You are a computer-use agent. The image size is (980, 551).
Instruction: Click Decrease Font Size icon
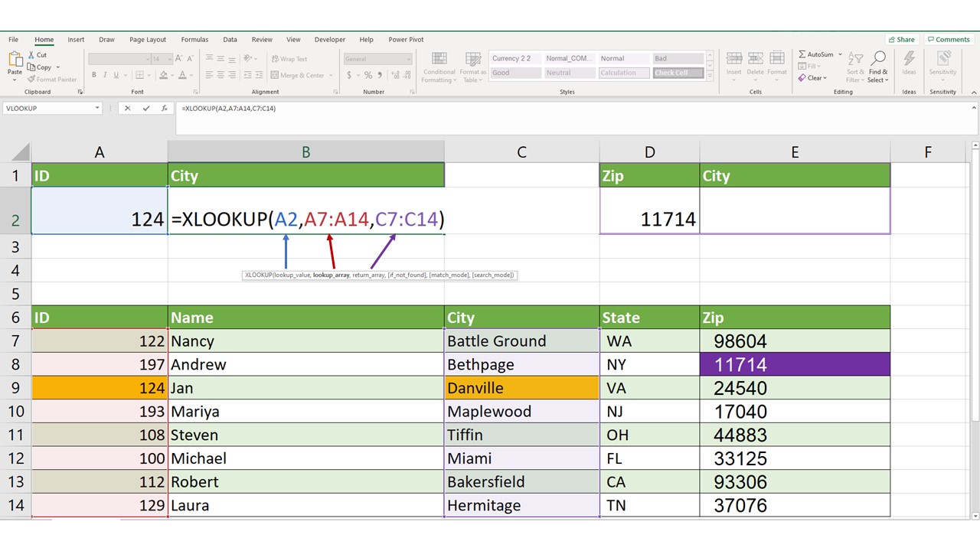pyautogui.click(x=191, y=59)
